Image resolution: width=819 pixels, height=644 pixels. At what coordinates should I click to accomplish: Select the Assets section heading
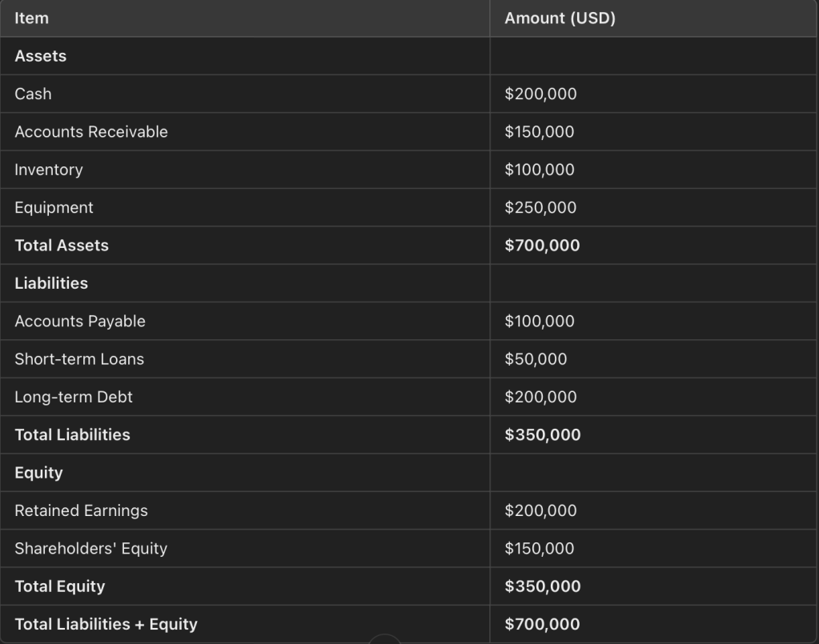pyautogui.click(x=40, y=56)
